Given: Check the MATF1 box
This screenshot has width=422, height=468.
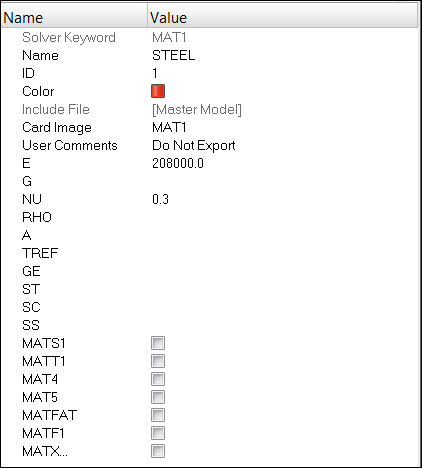Looking at the screenshot, I should [158, 433].
